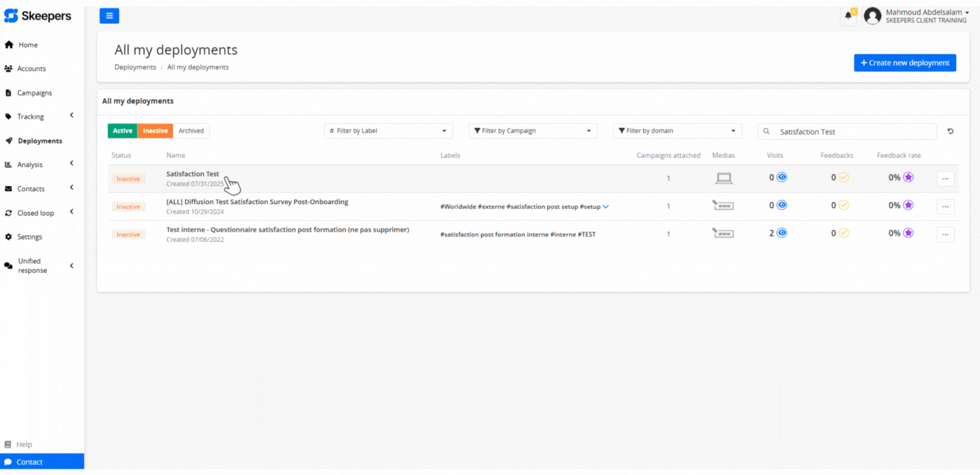980x475 pixels.
Task: Open the Filter by Label dropdown
Action: pyautogui.click(x=388, y=131)
